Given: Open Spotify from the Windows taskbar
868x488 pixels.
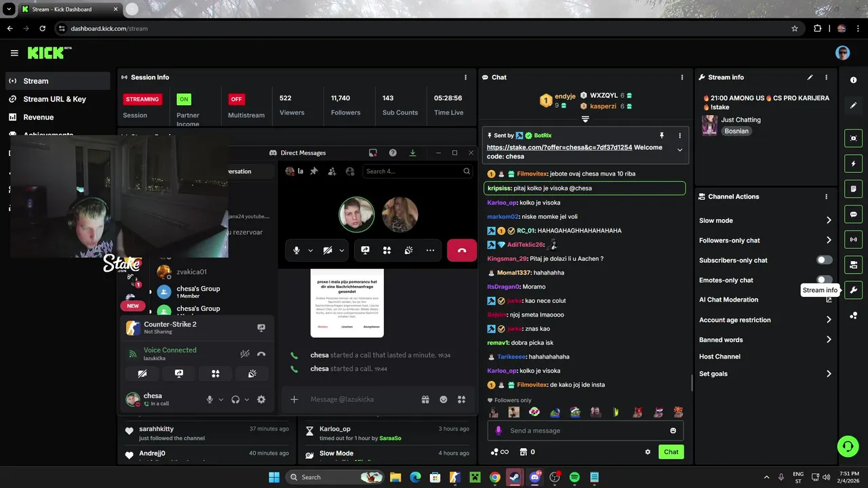Looking at the screenshot, I should click(574, 477).
